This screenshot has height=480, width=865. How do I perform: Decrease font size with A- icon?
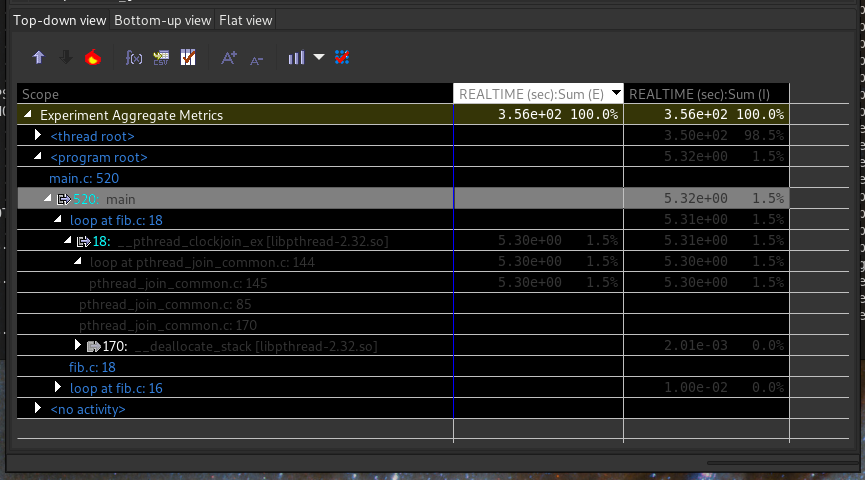tap(257, 58)
